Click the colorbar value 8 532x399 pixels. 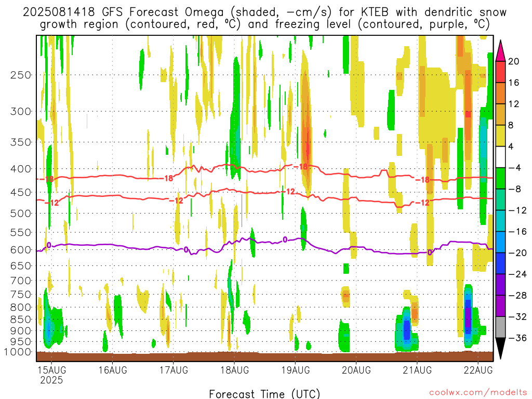click(x=511, y=125)
